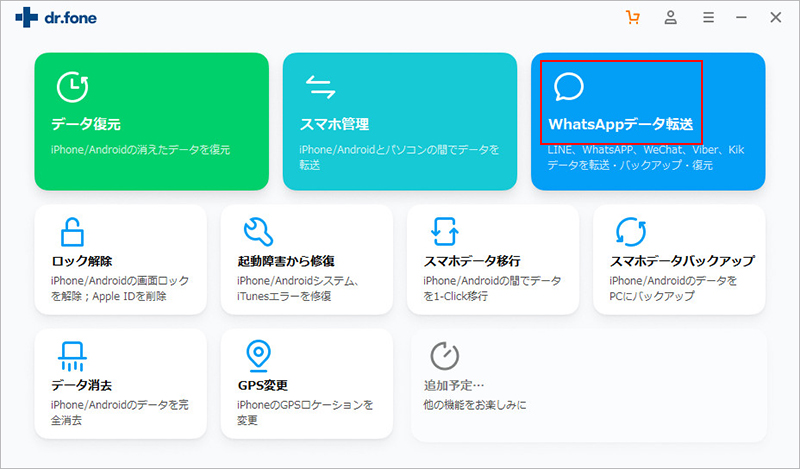Click the スマホ管理 transfer arrows icon

click(x=320, y=86)
